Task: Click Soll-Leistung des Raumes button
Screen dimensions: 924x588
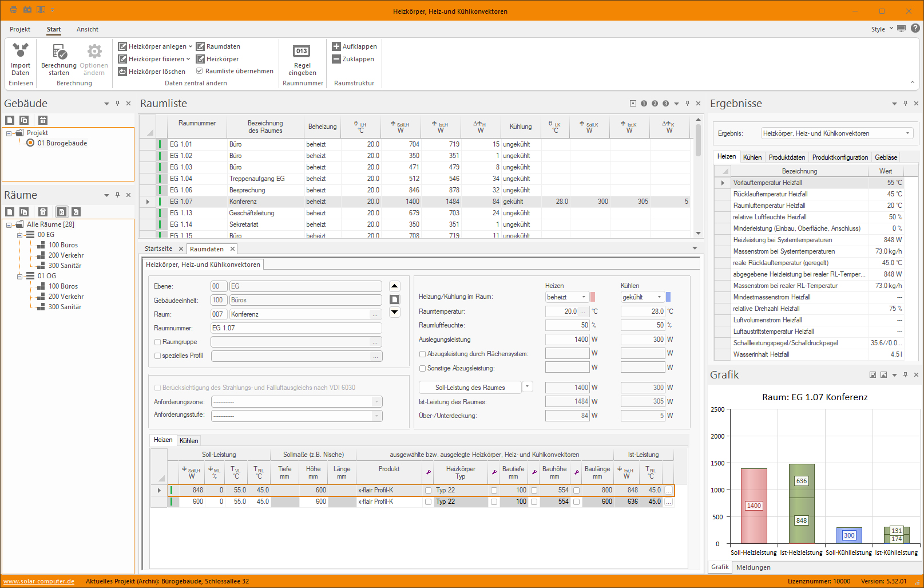Action: click(x=470, y=388)
